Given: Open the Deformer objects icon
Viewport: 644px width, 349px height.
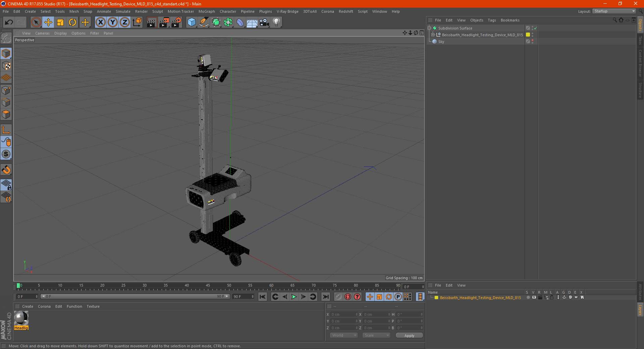Looking at the screenshot, I should [x=240, y=22].
